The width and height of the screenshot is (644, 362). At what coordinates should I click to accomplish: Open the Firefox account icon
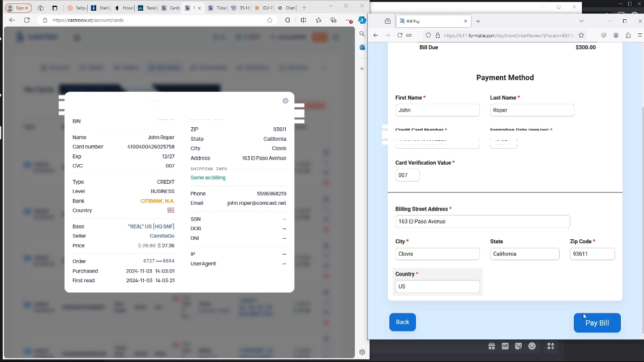[x=616, y=35]
